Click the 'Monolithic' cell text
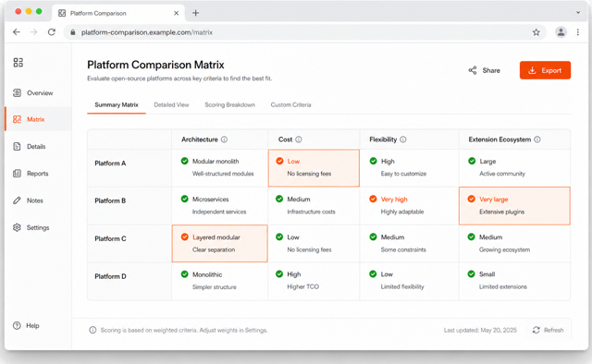The image size is (592, 364). coord(207,274)
